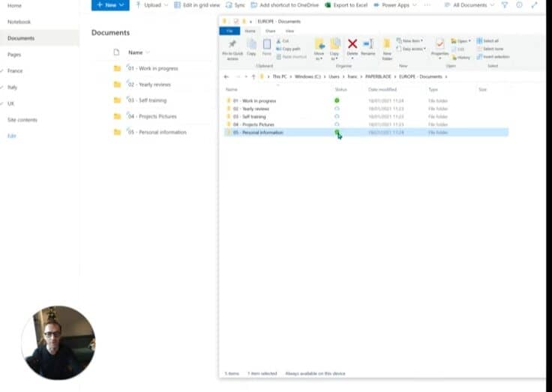The image size is (552, 392).
Task: Switch to the Home ribbon tab
Action: point(250,31)
